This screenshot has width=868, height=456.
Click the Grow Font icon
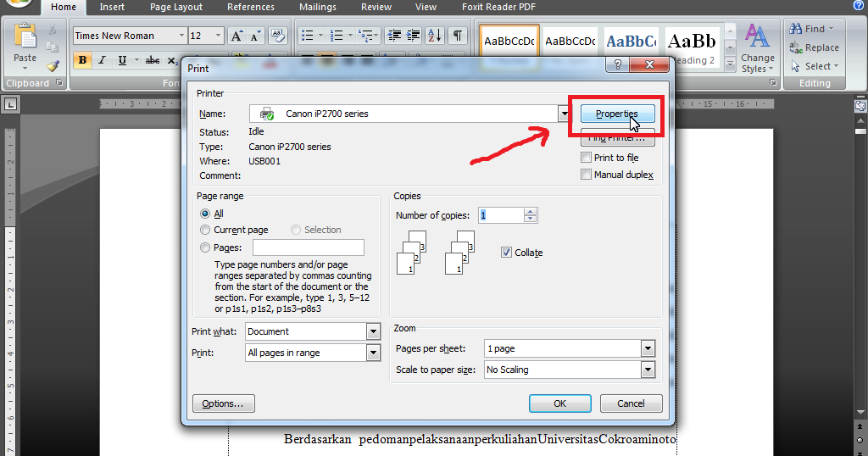click(236, 36)
